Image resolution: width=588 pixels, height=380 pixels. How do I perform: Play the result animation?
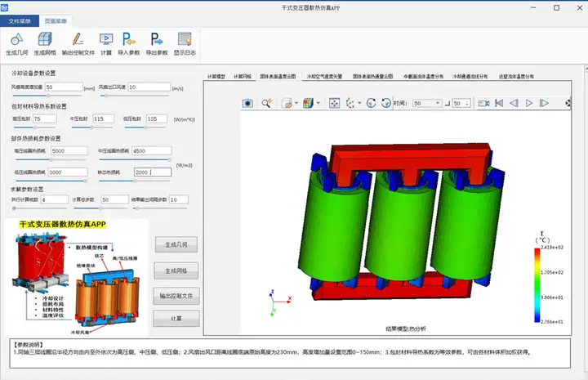pos(528,103)
